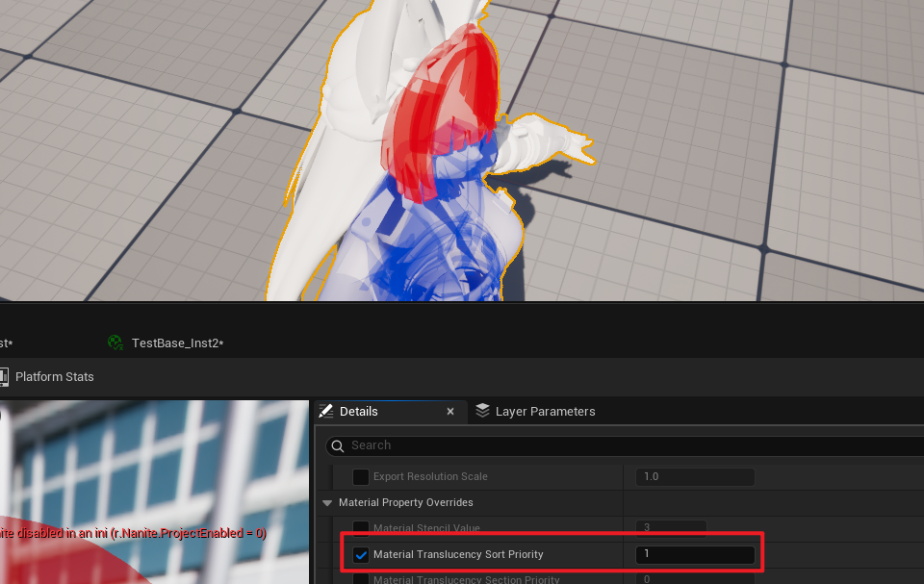The height and width of the screenshot is (584, 924).
Task: Uncheck Material Translucency Sort Priority checkbox
Action: (x=361, y=555)
